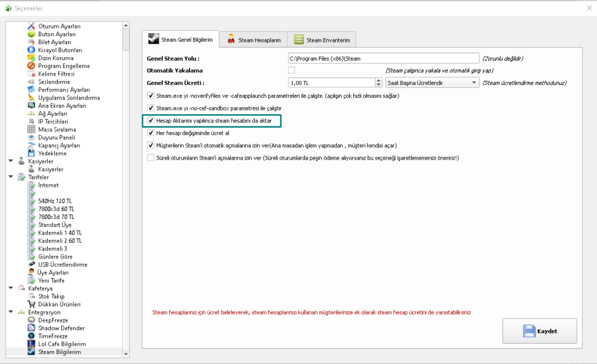Open the Yedekleme icon in the tree
597x364 pixels.
(31, 153)
